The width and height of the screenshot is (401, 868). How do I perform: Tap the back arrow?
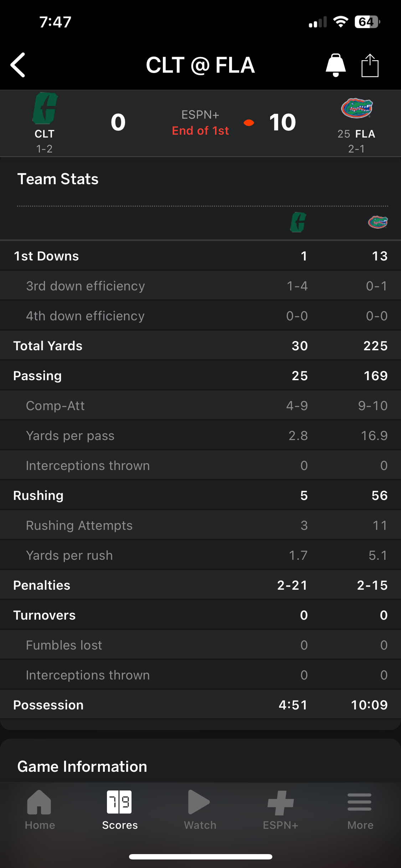[x=18, y=65]
